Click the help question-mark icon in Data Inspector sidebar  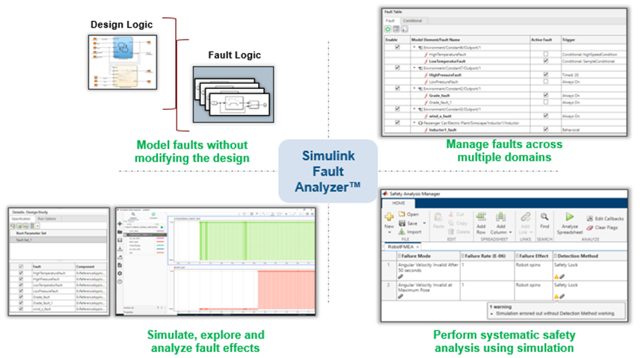[120, 282]
